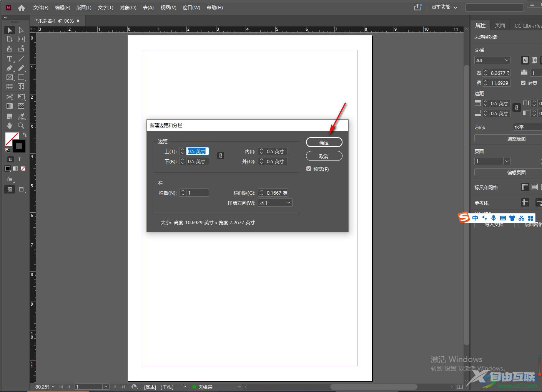Image resolution: width=542 pixels, height=392 pixels.
Task: Select the Gradient Feather tool
Action: [x=21, y=106]
